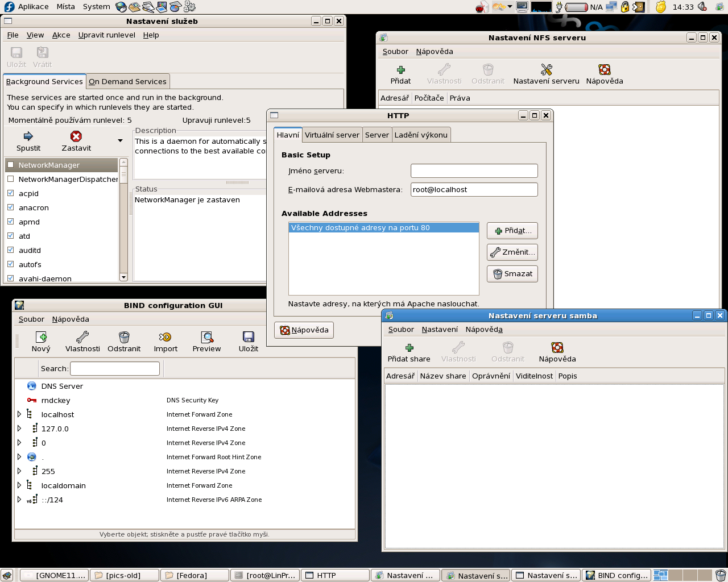This screenshot has height=582, width=728.
Task: Click Nápověda lifebuoy icon in samba toolbar
Action: coord(557,347)
